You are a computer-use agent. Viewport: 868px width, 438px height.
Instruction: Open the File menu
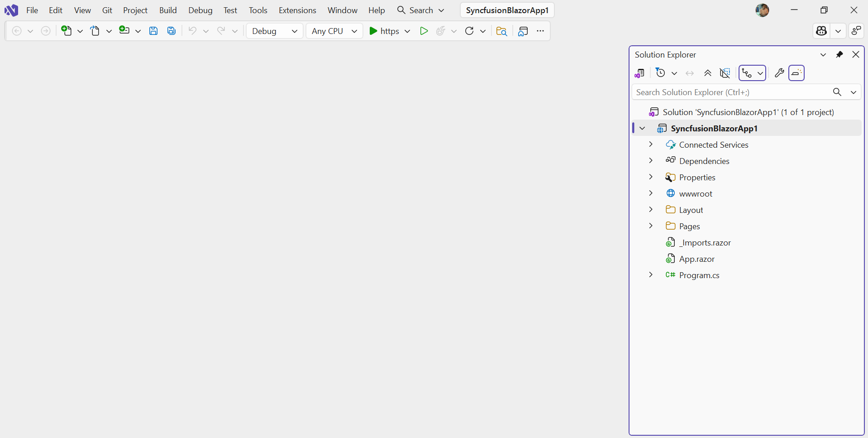coord(32,10)
